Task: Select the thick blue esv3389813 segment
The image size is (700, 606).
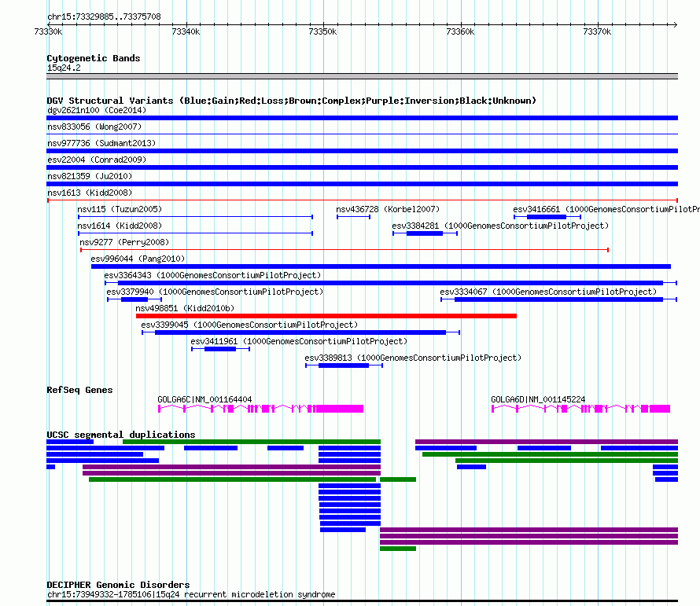Action: 344,365
